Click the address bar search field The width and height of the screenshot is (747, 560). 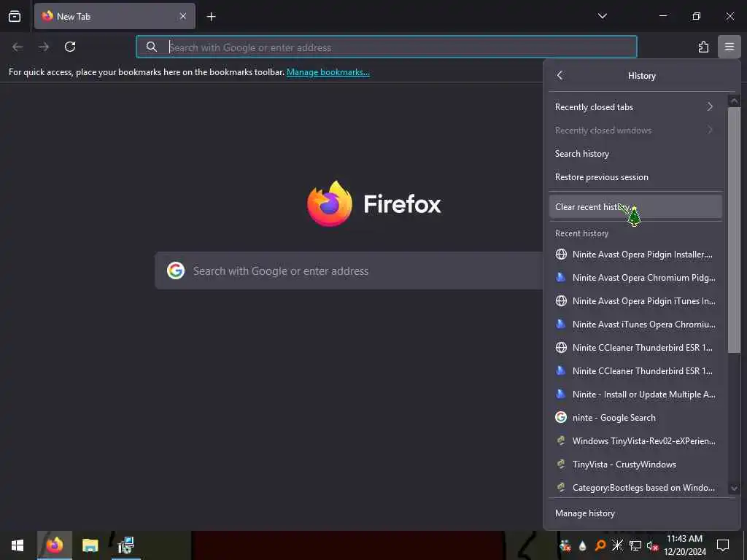pos(387,47)
